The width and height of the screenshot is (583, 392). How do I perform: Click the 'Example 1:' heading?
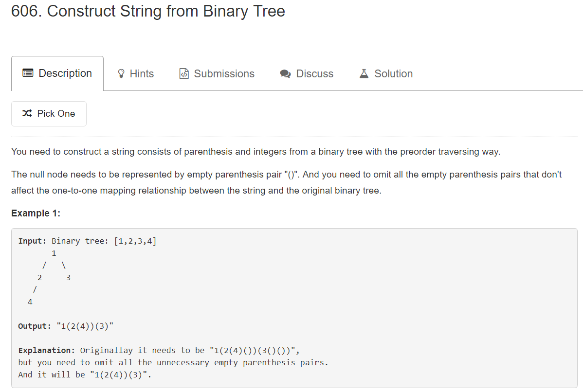click(x=36, y=214)
